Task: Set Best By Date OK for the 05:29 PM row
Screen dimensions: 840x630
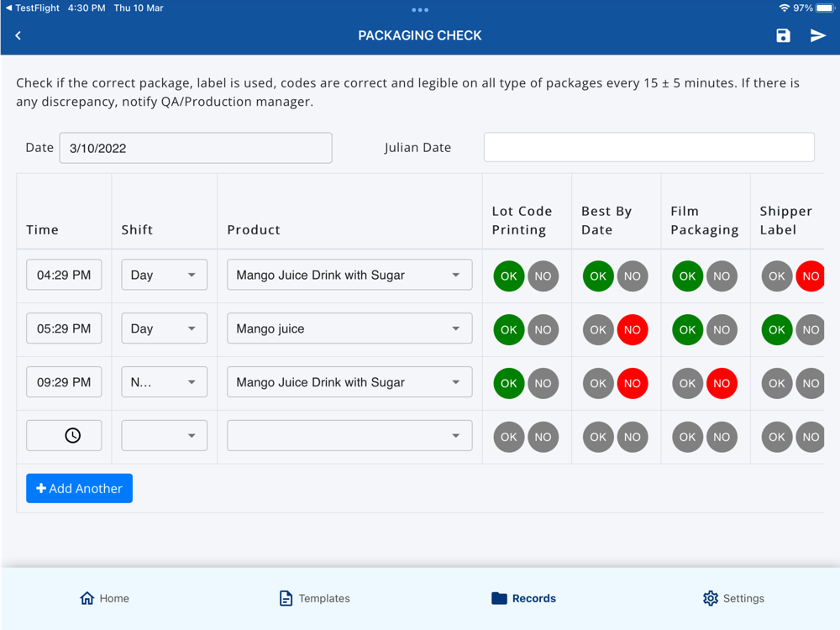Action: pyautogui.click(x=598, y=329)
